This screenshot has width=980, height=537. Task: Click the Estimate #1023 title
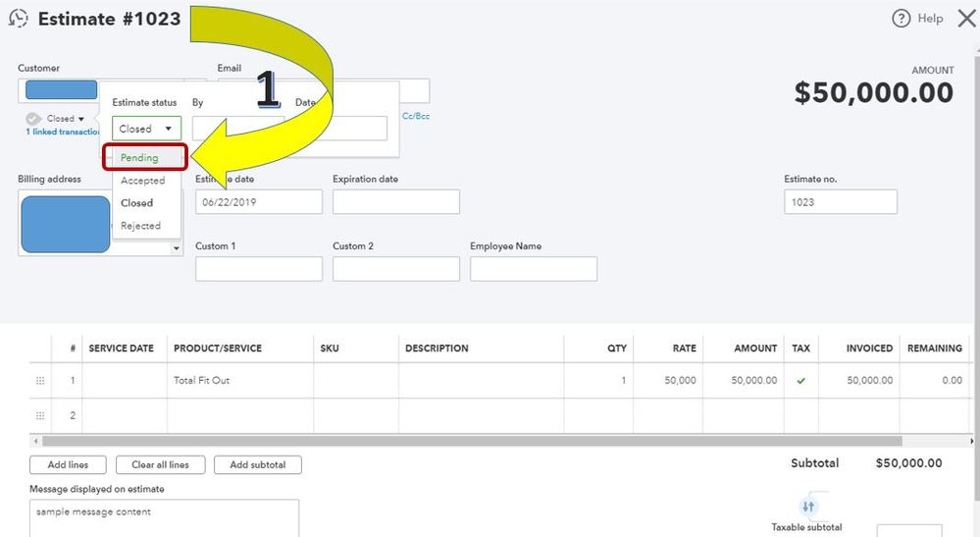click(109, 19)
